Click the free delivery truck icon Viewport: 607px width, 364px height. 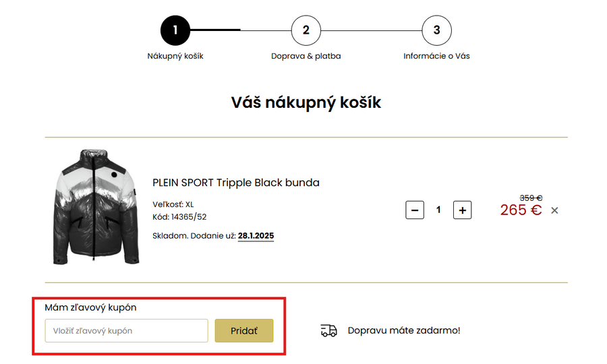click(x=328, y=330)
